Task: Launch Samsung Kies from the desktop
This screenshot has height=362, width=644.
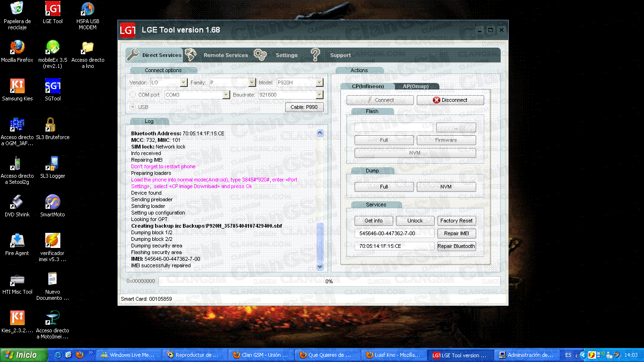Action: [x=17, y=85]
